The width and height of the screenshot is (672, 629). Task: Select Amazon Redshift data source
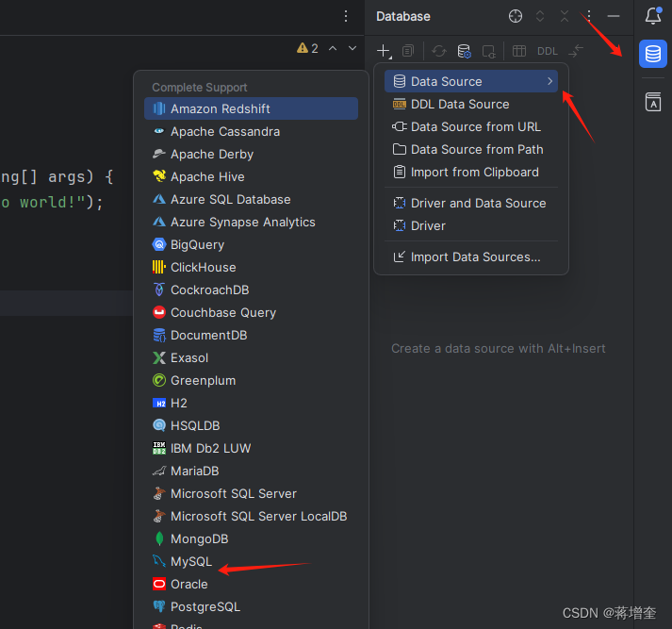[251, 108]
